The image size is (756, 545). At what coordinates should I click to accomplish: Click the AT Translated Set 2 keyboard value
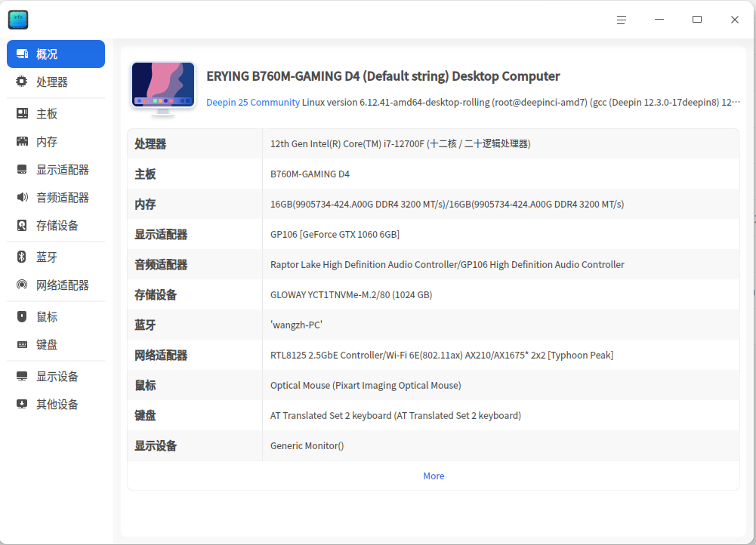click(395, 416)
